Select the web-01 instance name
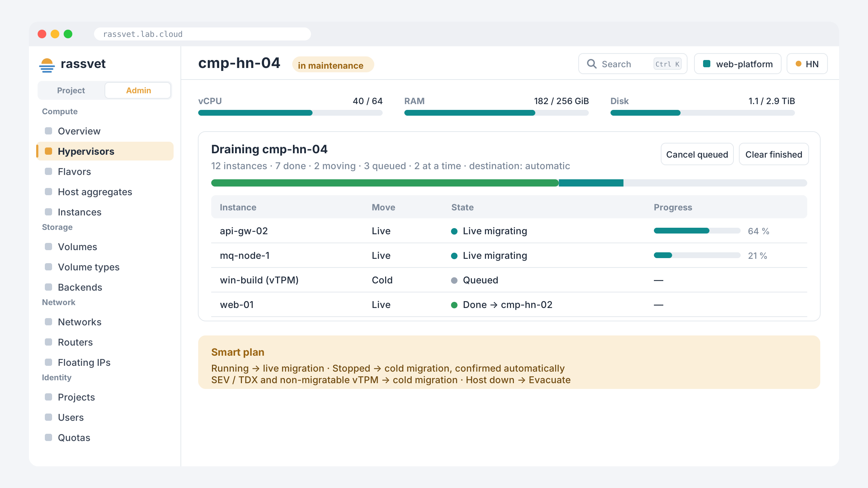Screen dimensions: 868x488 click(x=237, y=305)
